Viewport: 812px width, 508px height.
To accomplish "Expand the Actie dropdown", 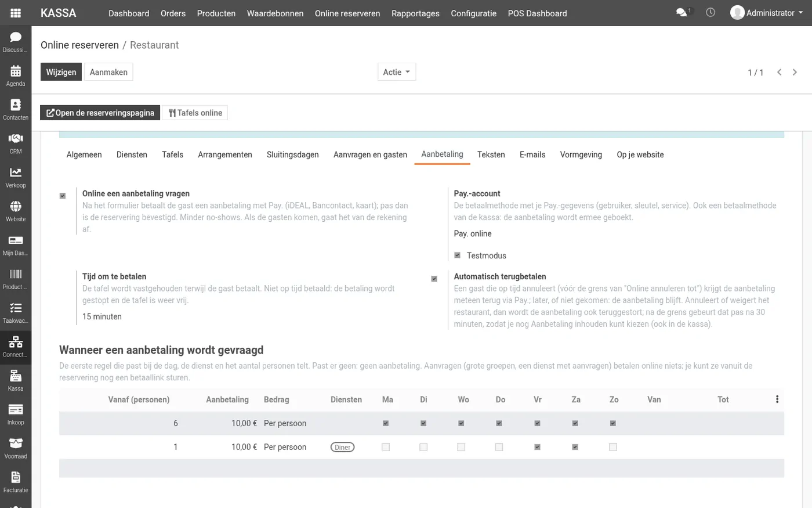I will 397,72.
